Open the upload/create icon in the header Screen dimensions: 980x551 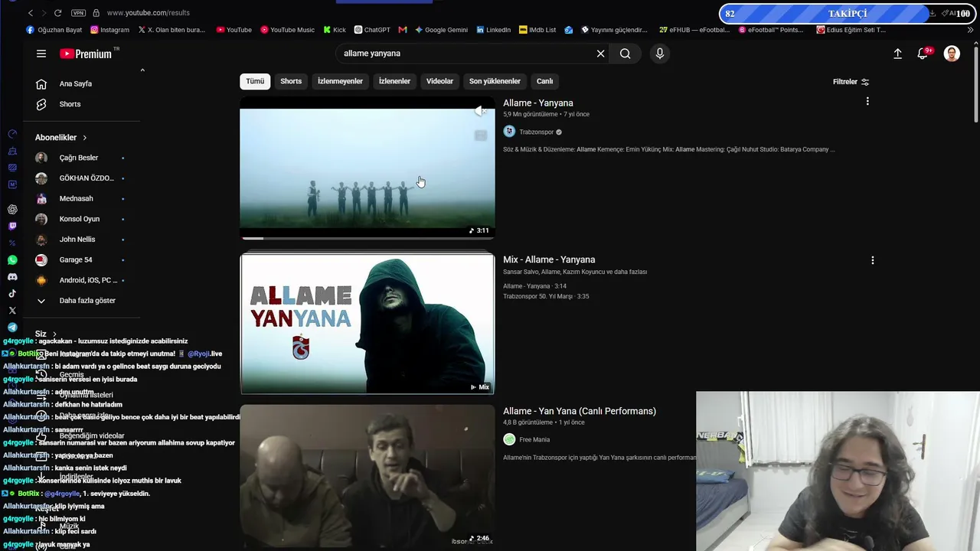[898, 54]
